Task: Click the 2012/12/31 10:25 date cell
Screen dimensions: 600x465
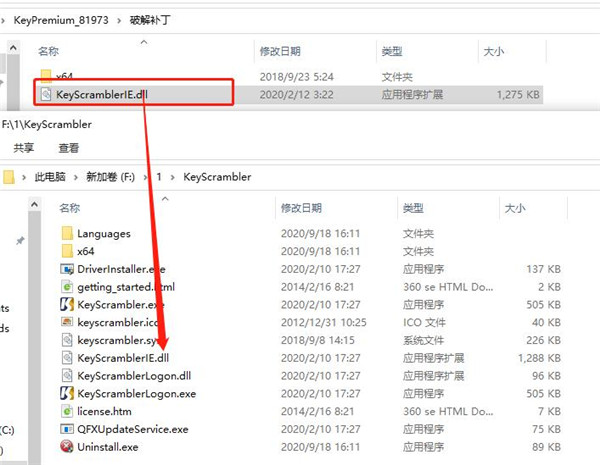Action: tap(323, 322)
